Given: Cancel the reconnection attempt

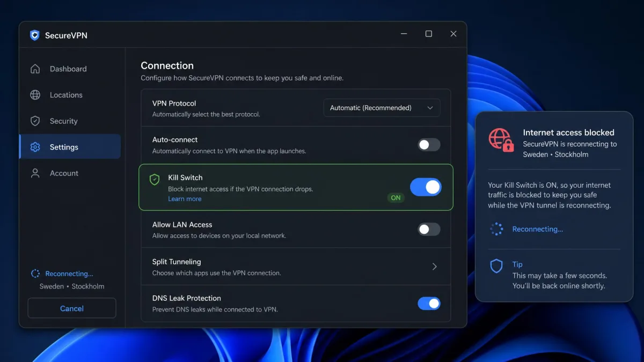Looking at the screenshot, I should (x=72, y=308).
